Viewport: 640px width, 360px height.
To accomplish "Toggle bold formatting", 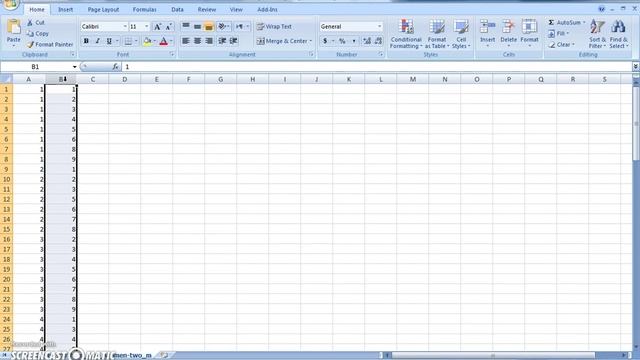I will (x=86, y=41).
